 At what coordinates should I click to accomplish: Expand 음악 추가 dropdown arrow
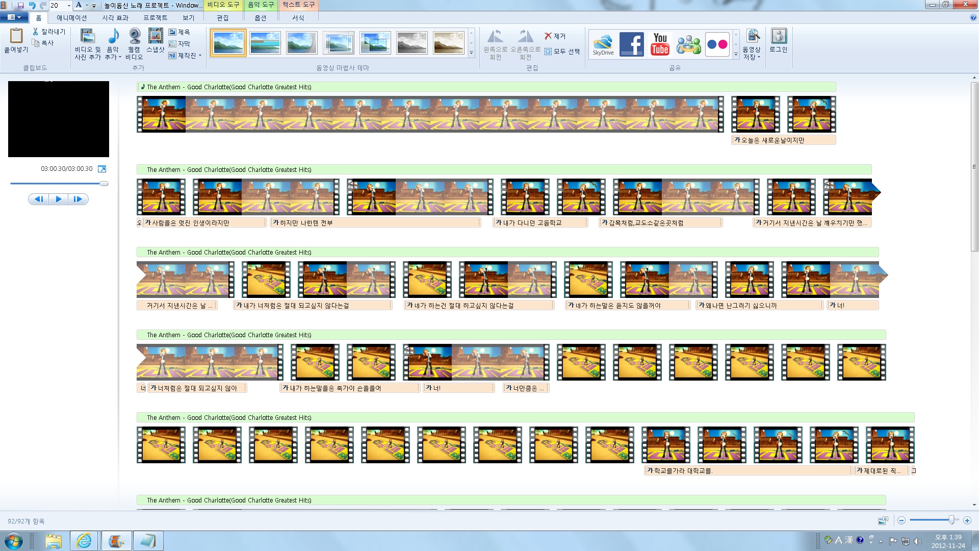point(120,57)
